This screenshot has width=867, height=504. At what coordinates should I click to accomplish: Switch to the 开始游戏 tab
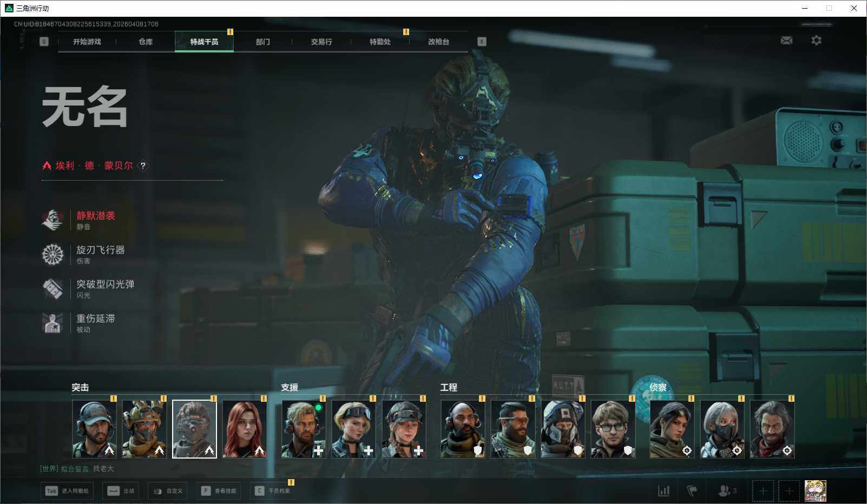pos(87,42)
